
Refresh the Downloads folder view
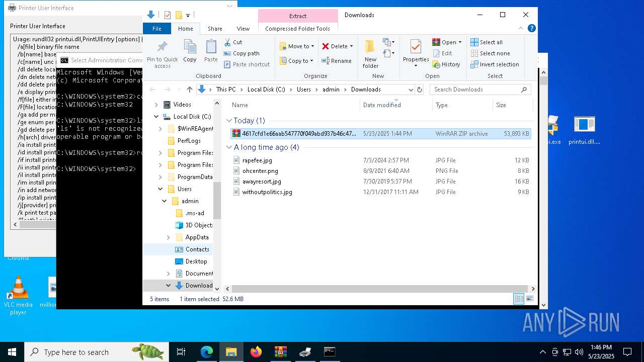point(420,89)
